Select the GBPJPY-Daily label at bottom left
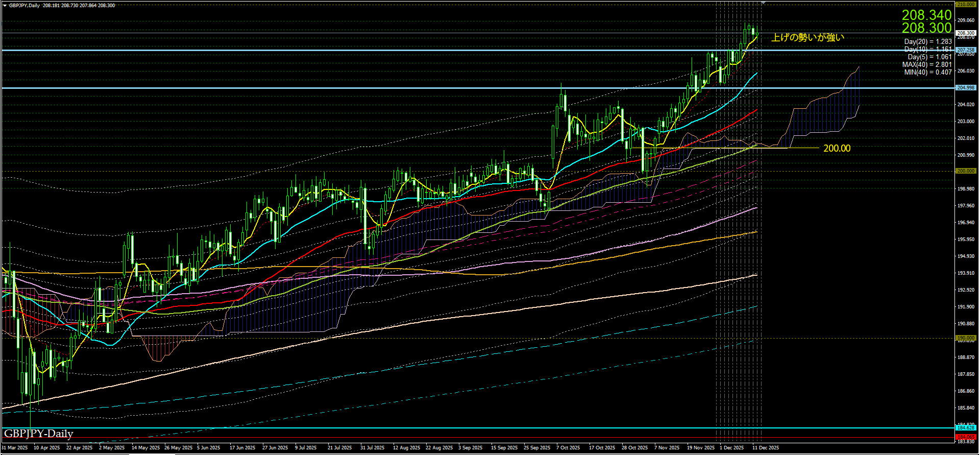 click(x=39, y=434)
